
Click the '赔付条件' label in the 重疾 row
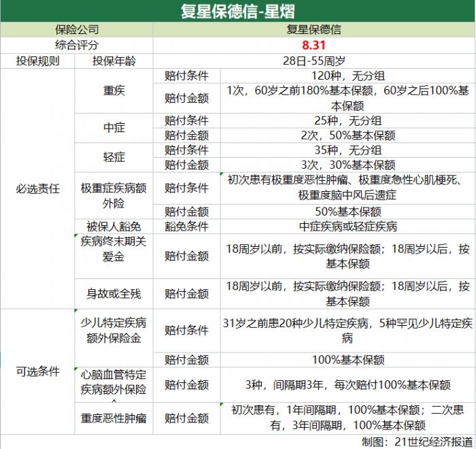tap(187, 76)
